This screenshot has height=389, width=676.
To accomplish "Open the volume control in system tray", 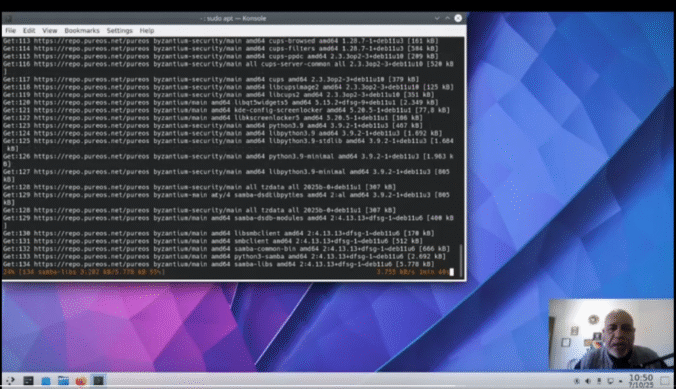I will (x=588, y=381).
